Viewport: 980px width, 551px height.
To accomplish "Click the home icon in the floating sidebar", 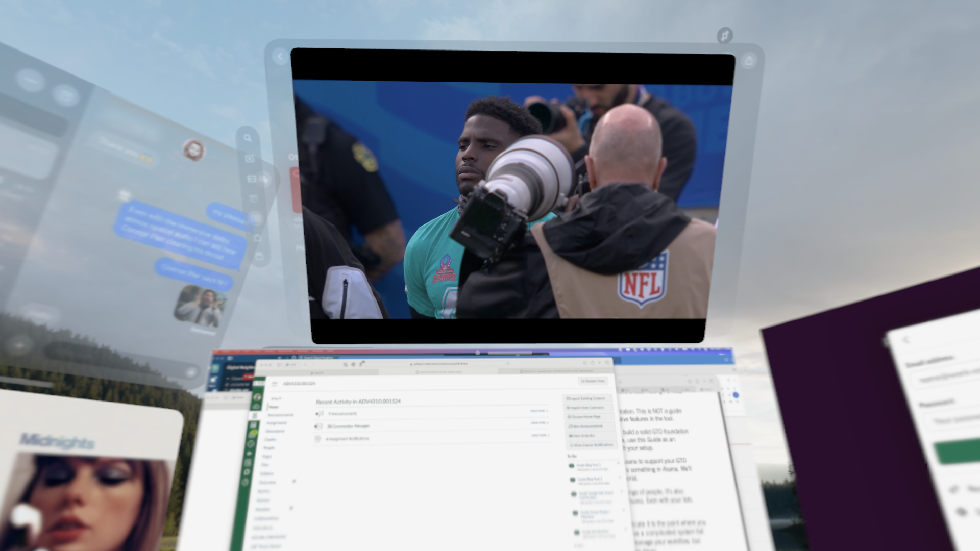I will pos(258,238).
